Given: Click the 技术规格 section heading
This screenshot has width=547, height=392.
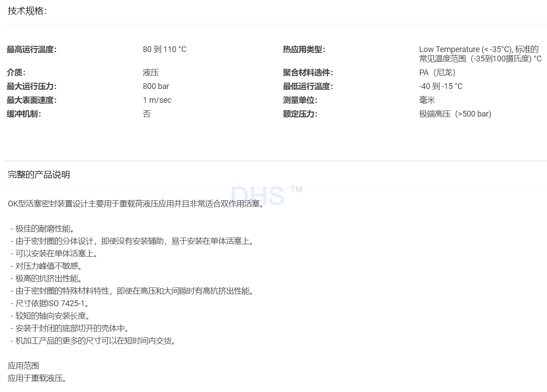Looking at the screenshot, I should click(x=27, y=11).
